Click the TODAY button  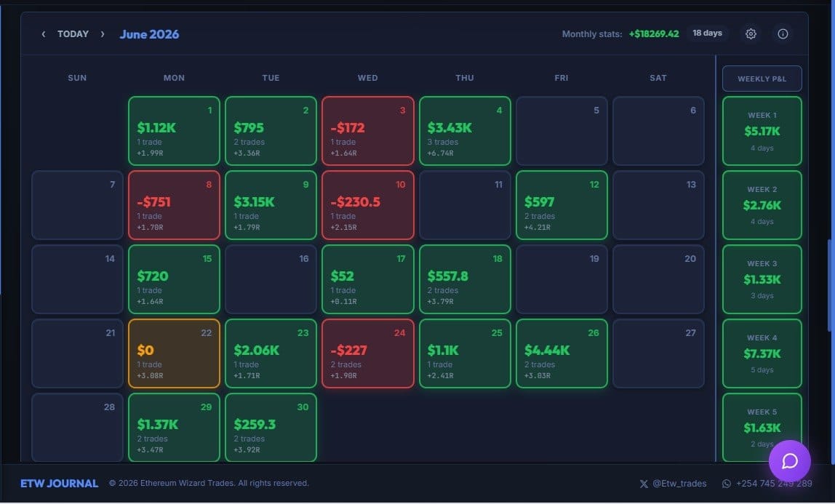coord(73,34)
